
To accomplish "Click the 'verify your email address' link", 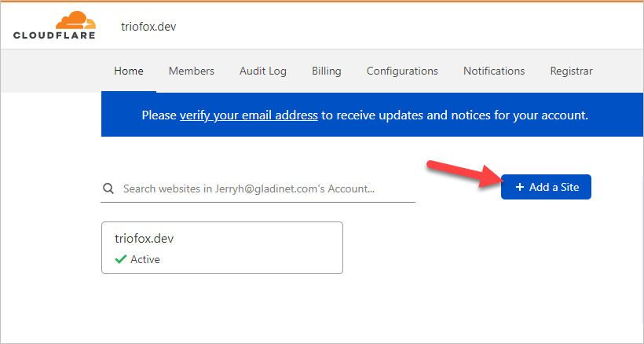I will tap(249, 115).
